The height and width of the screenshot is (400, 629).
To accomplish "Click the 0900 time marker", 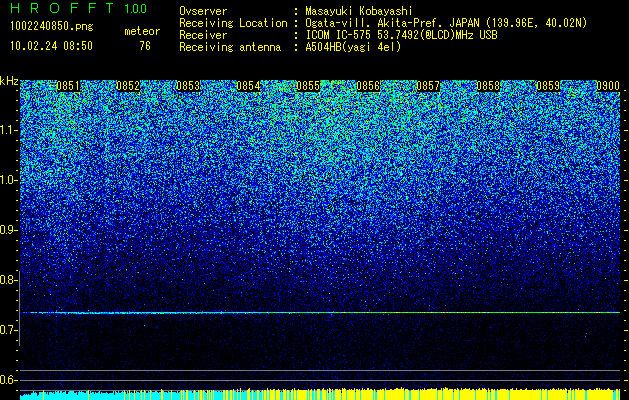I will tap(608, 86).
